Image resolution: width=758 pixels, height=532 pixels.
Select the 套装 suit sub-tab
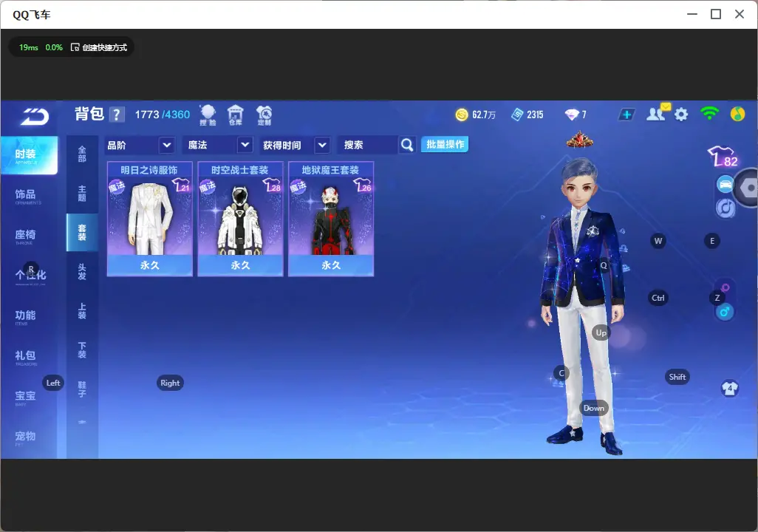click(x=82, y=233)
